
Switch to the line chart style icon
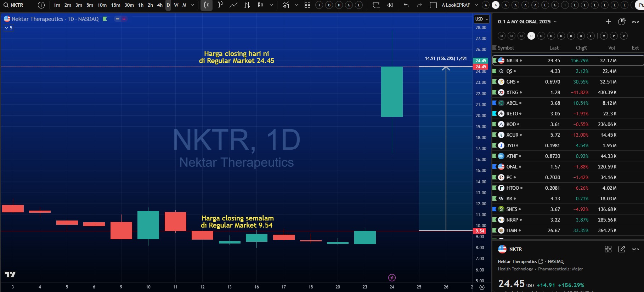tap(233, 5)
